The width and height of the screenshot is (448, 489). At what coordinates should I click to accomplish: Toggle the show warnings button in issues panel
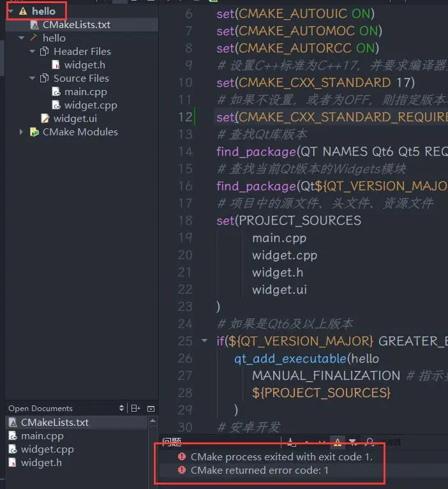click(x=337, y=442)
